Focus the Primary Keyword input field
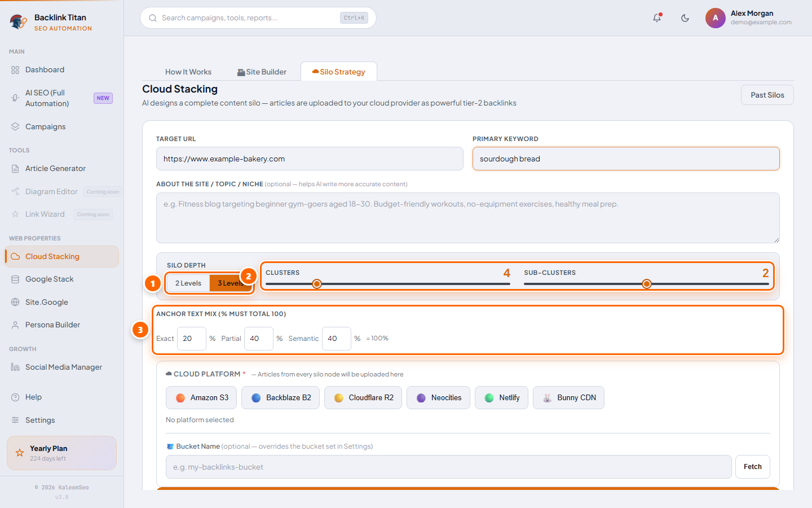812x508 pixels. point(626,159)
